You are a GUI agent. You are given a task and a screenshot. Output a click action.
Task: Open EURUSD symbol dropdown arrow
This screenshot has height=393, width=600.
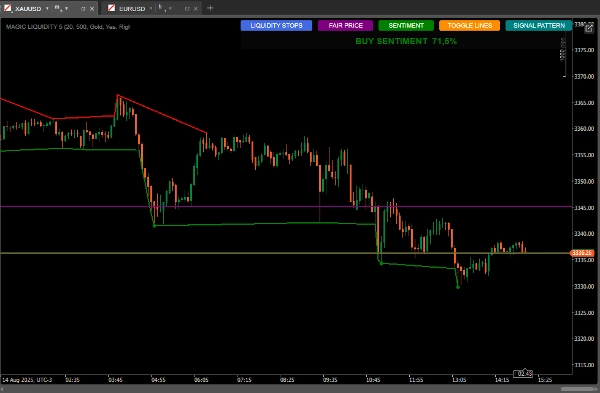(x=151, y=8)
